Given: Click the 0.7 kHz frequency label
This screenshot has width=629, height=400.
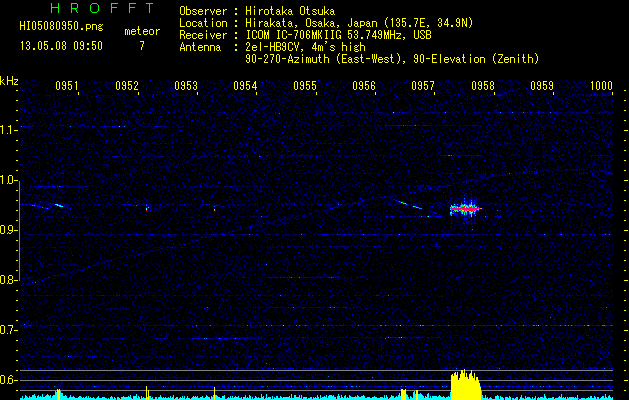Looking at the screenshot, I should [8, 330].
